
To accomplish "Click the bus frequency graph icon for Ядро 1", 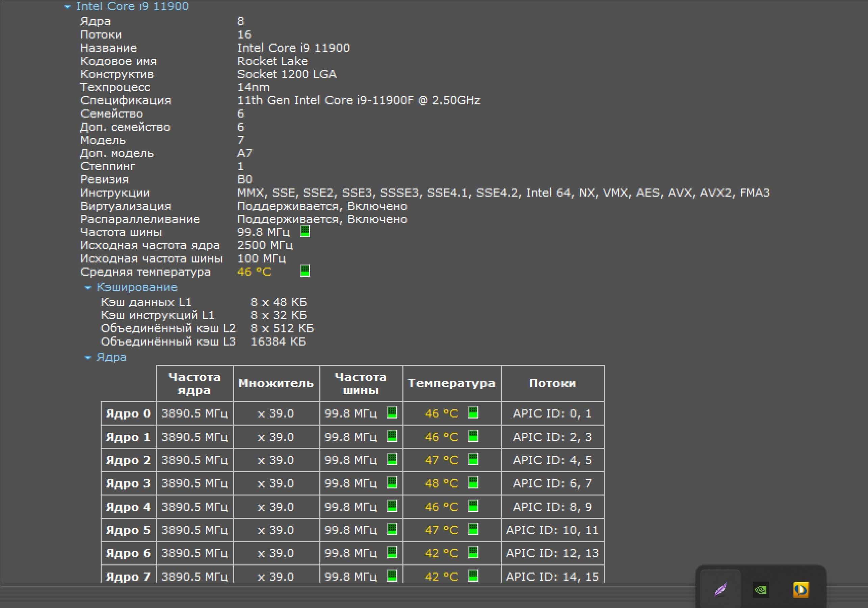I will (x=392, y=436).
